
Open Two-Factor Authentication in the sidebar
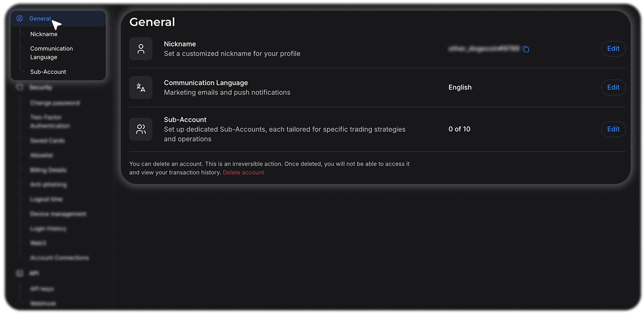point(50,121)
